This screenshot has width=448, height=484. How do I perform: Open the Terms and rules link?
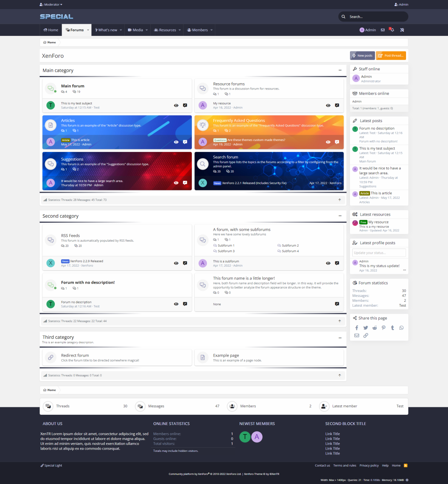pos(345,465)
